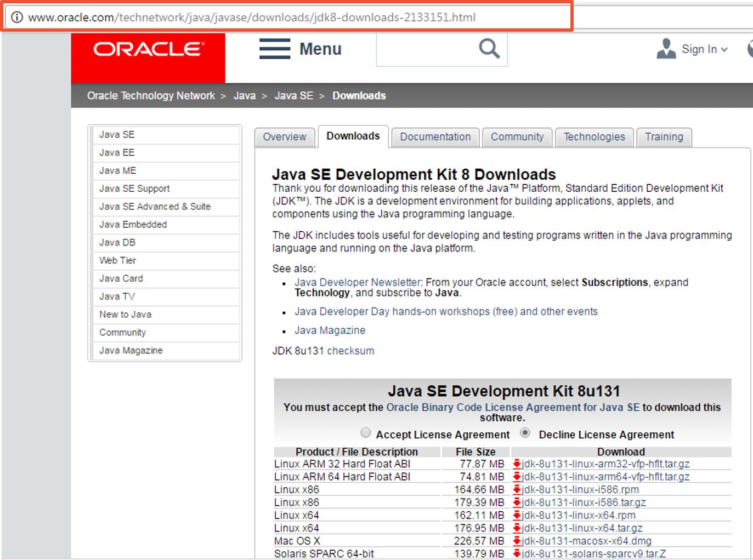Click the search magnifier icon
This screenshot has height=560, width=753.
click(489, 49)
